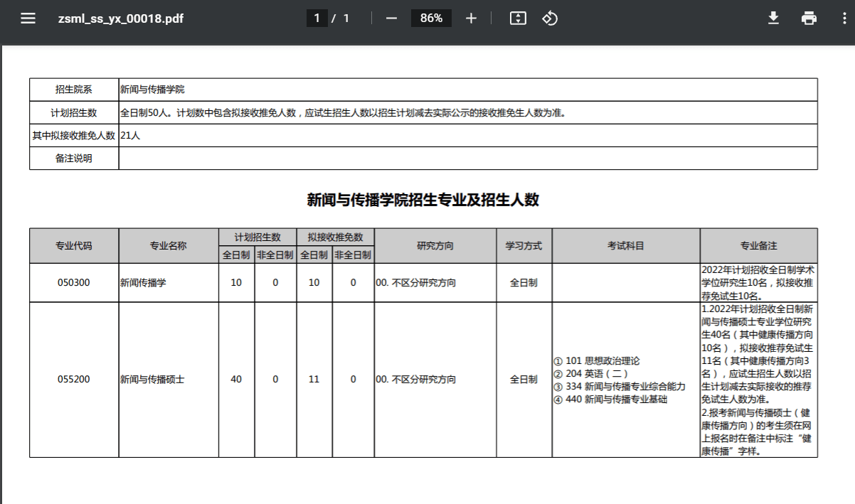This screenshot has height=504, width=855.
Task: Select the 050300 program code cell
Action: (x=74, y=283)
